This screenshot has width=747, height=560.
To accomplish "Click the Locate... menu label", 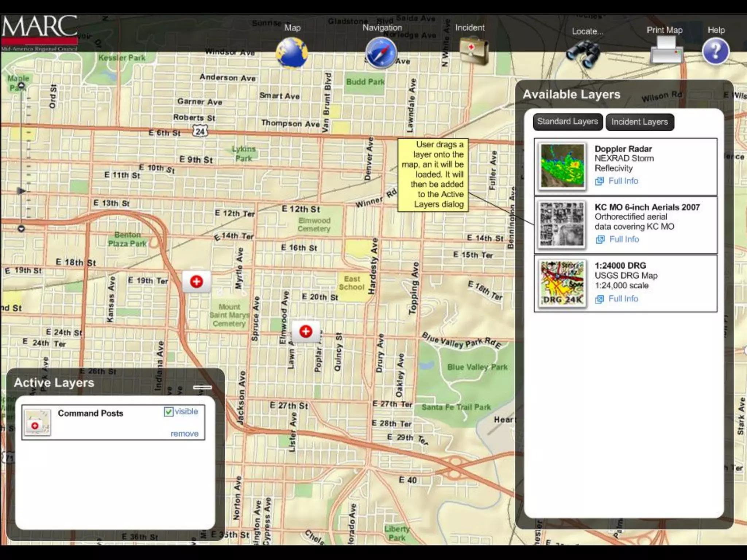I will pyautogui.click(x=587, y=31).
